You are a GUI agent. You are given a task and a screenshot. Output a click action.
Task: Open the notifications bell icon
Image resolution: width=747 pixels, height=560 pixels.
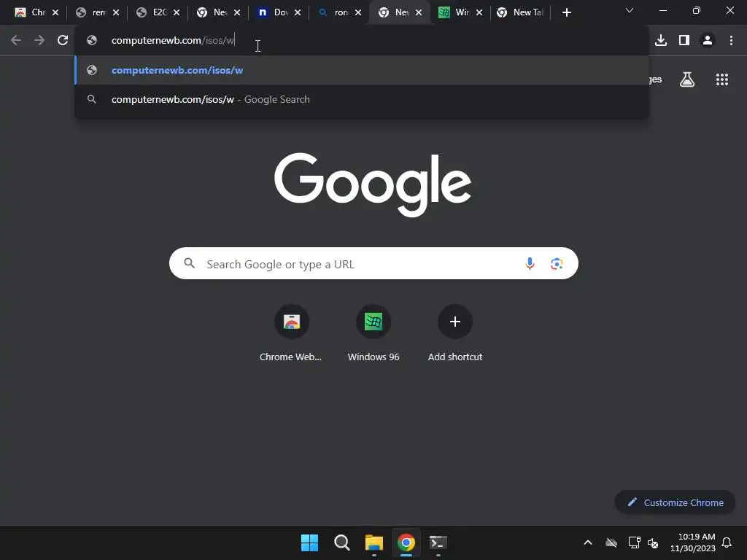coord(727,542)
